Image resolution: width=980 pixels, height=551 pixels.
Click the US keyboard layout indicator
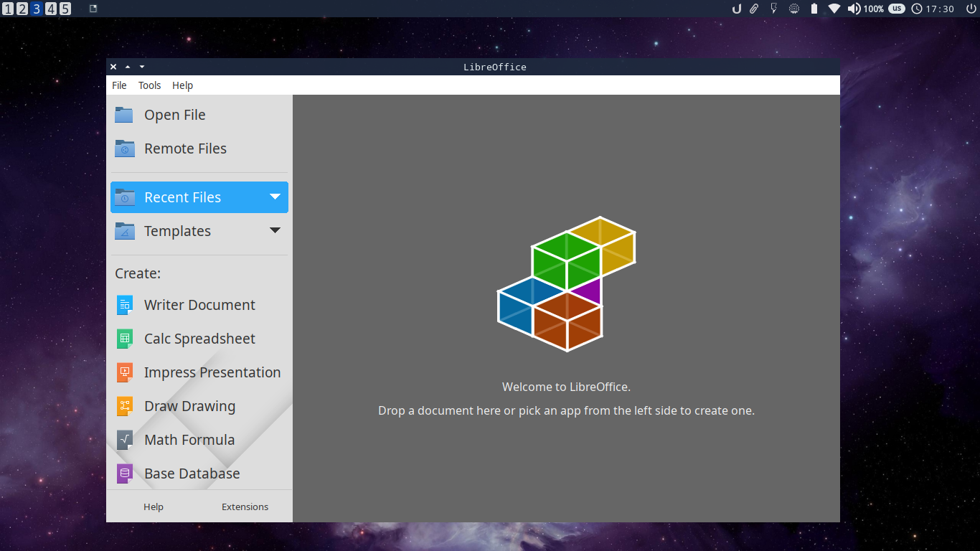[x=897, y=9]
